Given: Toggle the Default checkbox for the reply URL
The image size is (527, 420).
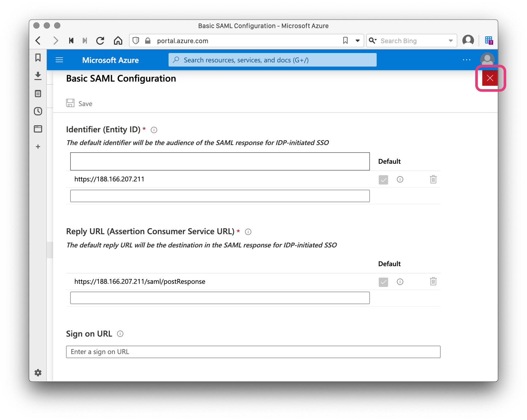Looking at the screenshot, I should (383, 282).
